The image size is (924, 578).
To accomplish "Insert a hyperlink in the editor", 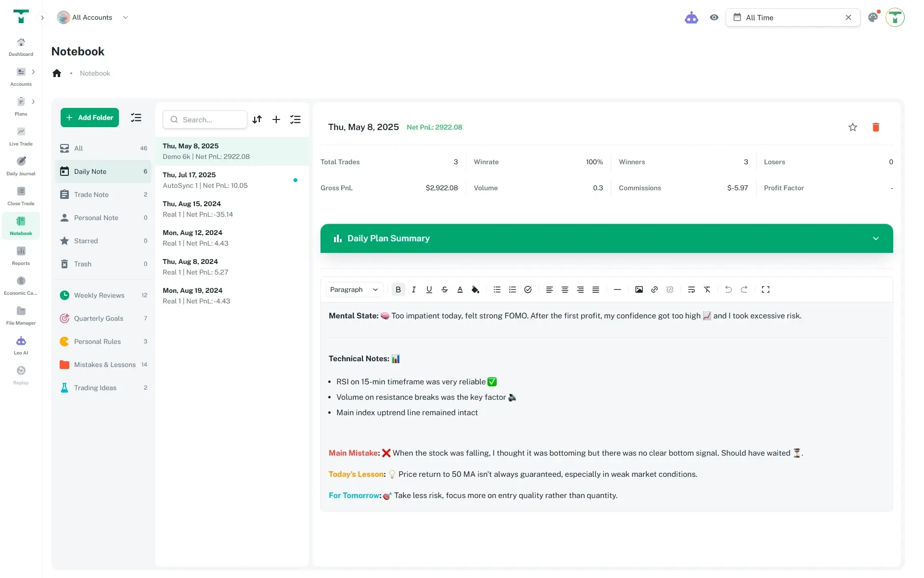I will point(654,289).
